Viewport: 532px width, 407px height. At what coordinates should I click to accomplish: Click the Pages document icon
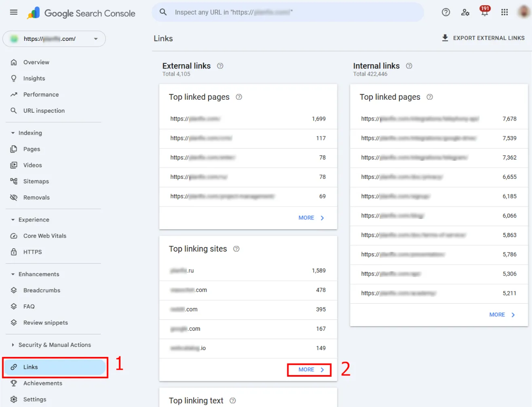click(x=14, y=149)
